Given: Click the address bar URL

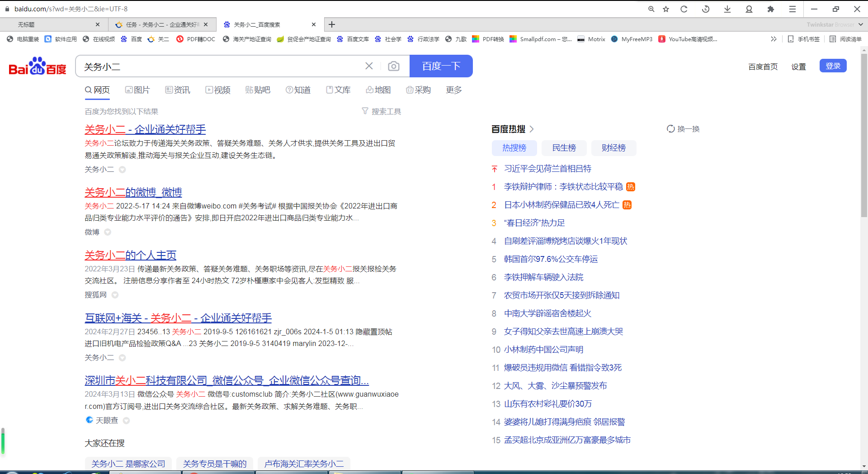Looking at the screenshot, I should coord(71,9).
